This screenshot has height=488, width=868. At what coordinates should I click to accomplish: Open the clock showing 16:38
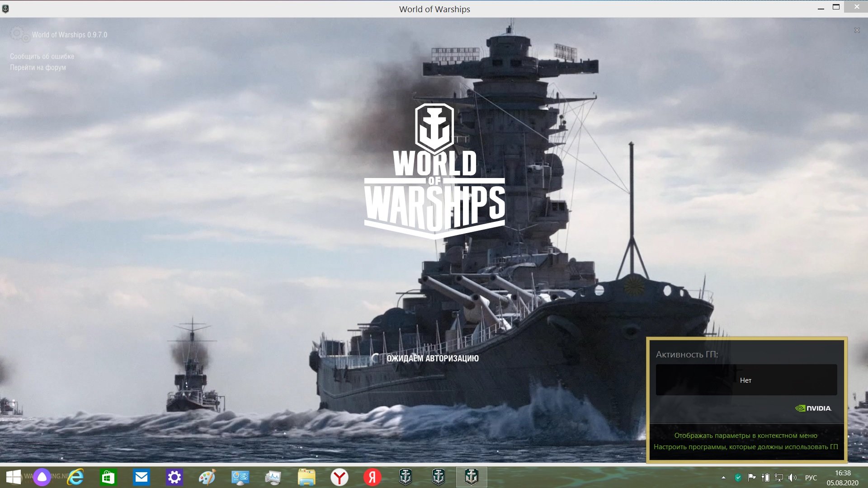(842, 478)
